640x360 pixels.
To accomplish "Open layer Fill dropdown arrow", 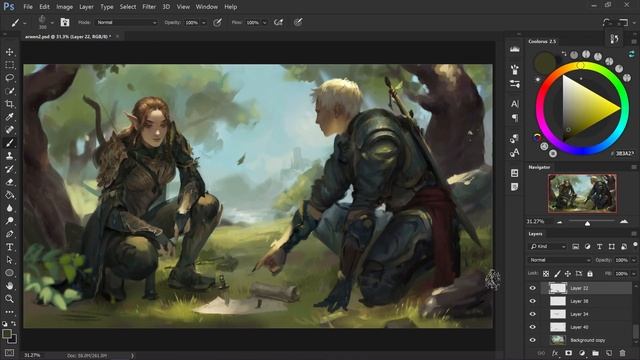I will coord(634,273).
